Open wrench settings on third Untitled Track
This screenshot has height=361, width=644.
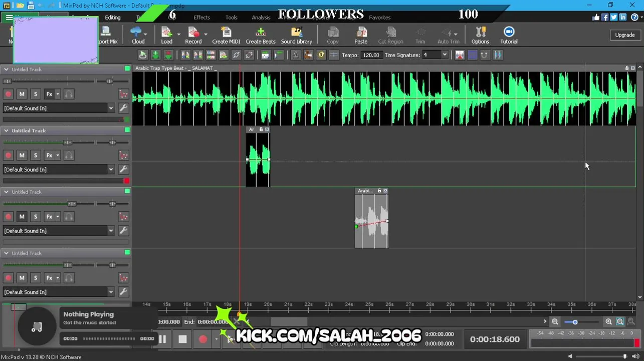point(123,231)
